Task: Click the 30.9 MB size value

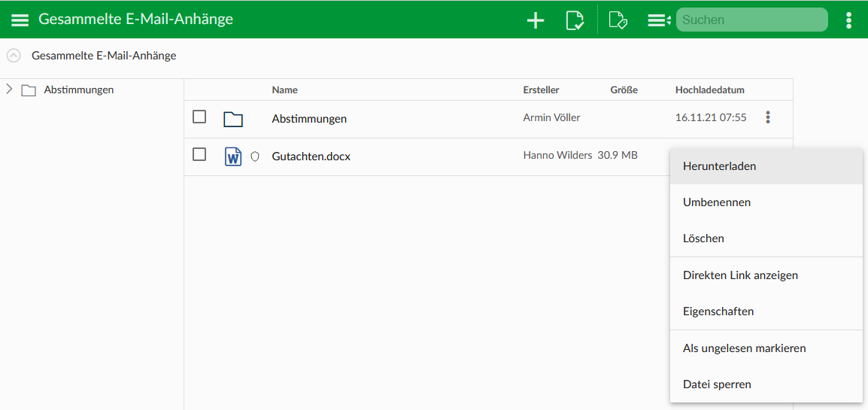Action: (x=618, y=156)
